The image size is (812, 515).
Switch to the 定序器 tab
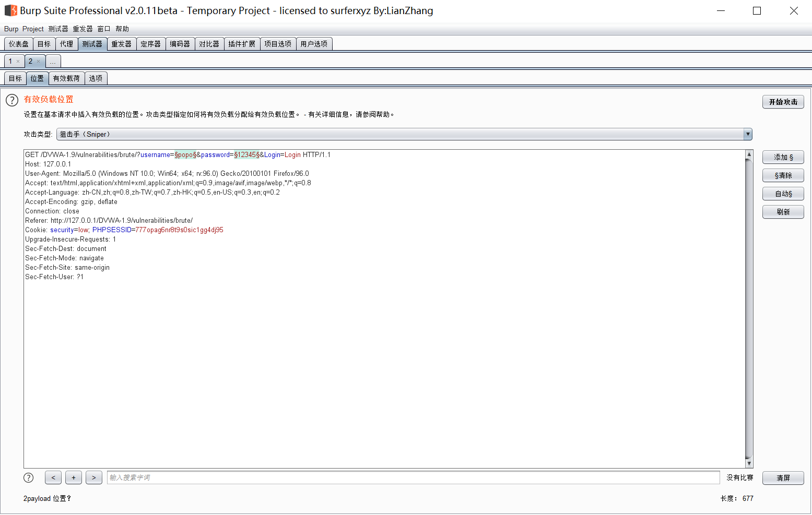(x=151, y=44)
